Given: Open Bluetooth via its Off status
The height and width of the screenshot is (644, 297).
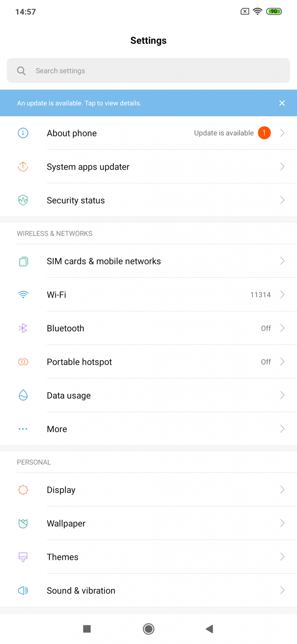Looking at the screenshot, I should 266,328.
